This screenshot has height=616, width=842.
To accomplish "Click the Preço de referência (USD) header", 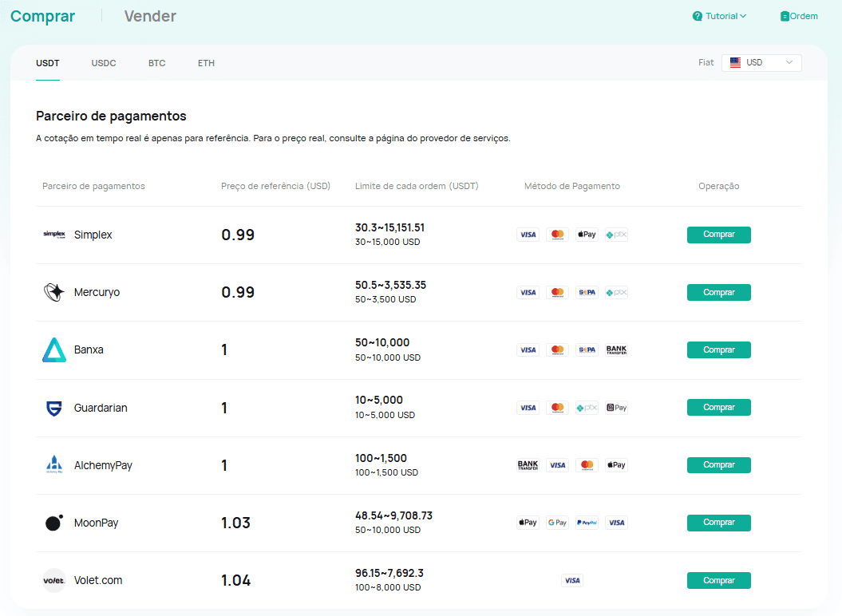I will coord(275,186).
